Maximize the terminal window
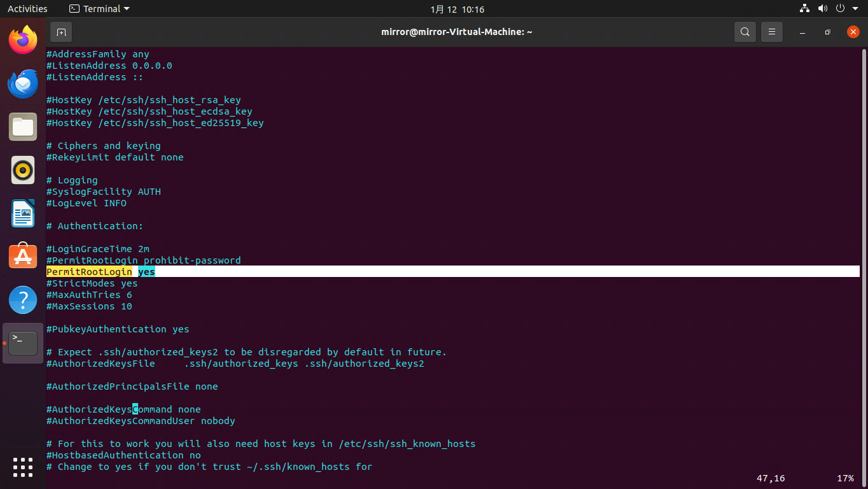The width and height of the screenshot is (868, 489). [x=828, y=32]
